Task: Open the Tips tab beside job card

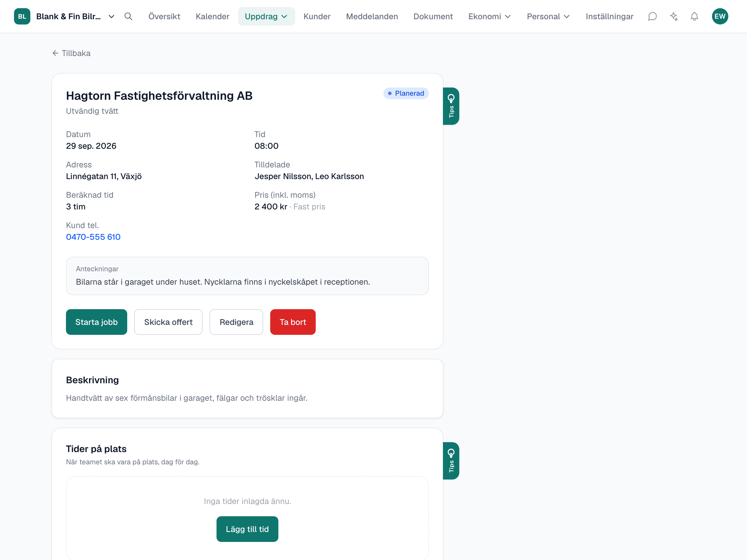Action: point(451,106)
